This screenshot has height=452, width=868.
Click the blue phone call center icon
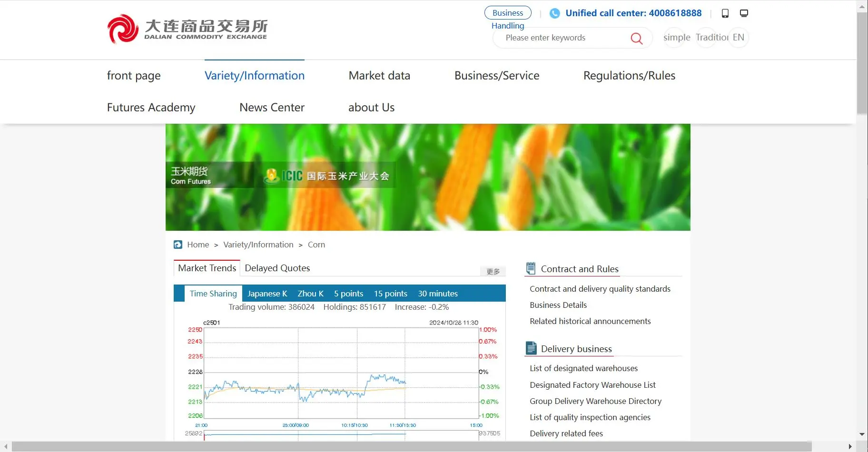[555, 13]
